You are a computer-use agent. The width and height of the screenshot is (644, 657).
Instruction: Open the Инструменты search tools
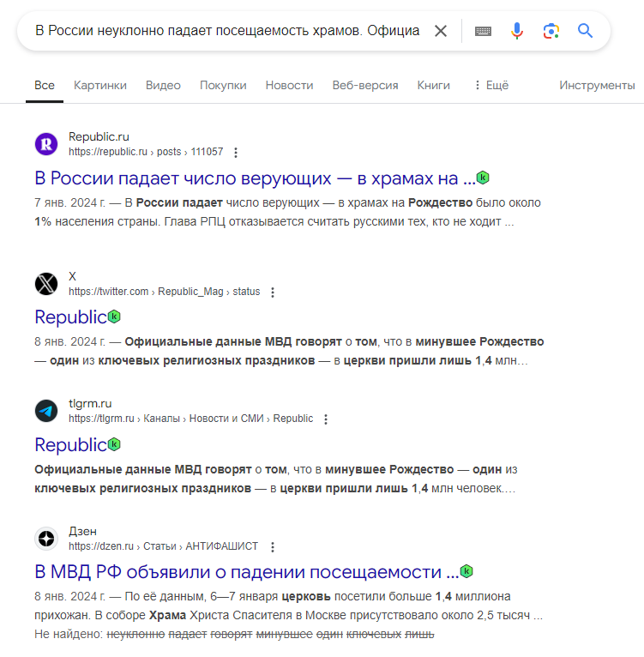coord(597,86)
